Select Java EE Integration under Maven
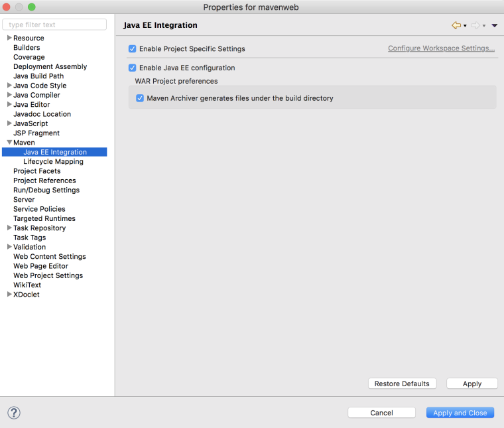 pyautogui.click(x=54, y=152)
